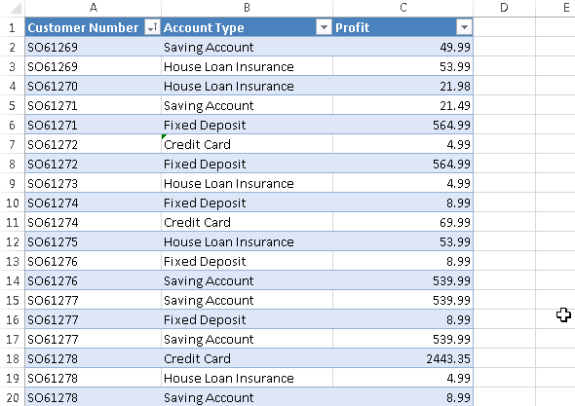Select column D header
Image resolution: width=575 pixels, height=406 pixels.
pyautogui.click(x=504, y=8)
